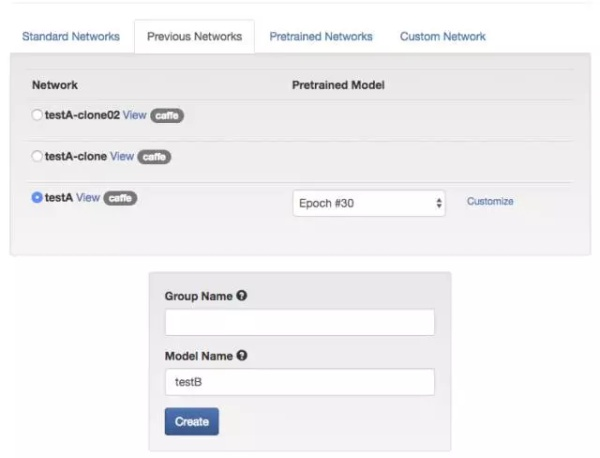Click the Customize link for testA

coord(490,201)
